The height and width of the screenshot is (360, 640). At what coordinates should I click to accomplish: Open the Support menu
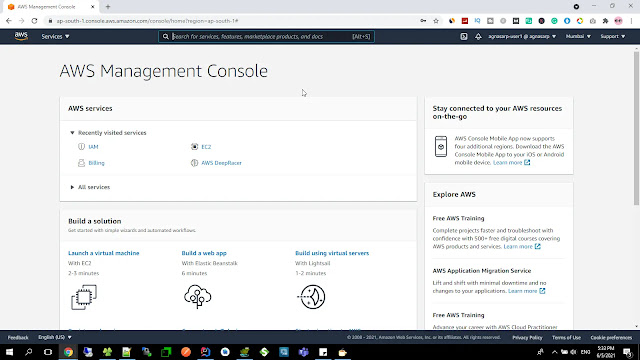coord(612,36)
